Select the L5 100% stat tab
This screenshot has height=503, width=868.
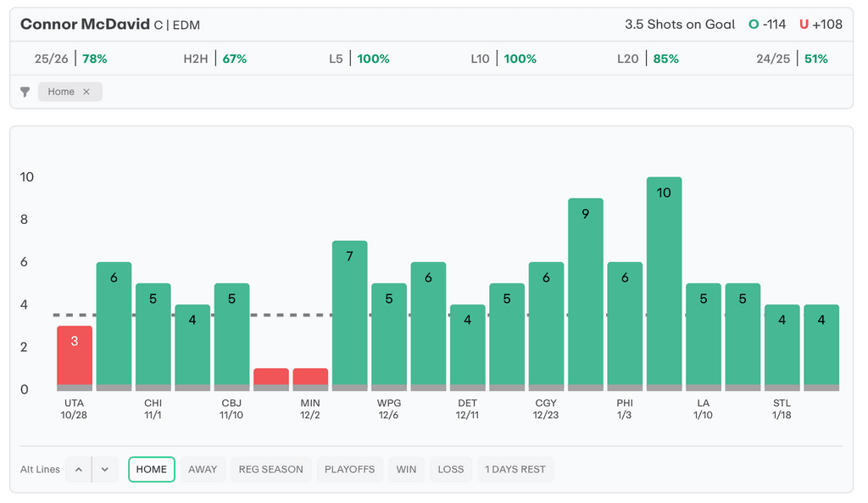359,59
